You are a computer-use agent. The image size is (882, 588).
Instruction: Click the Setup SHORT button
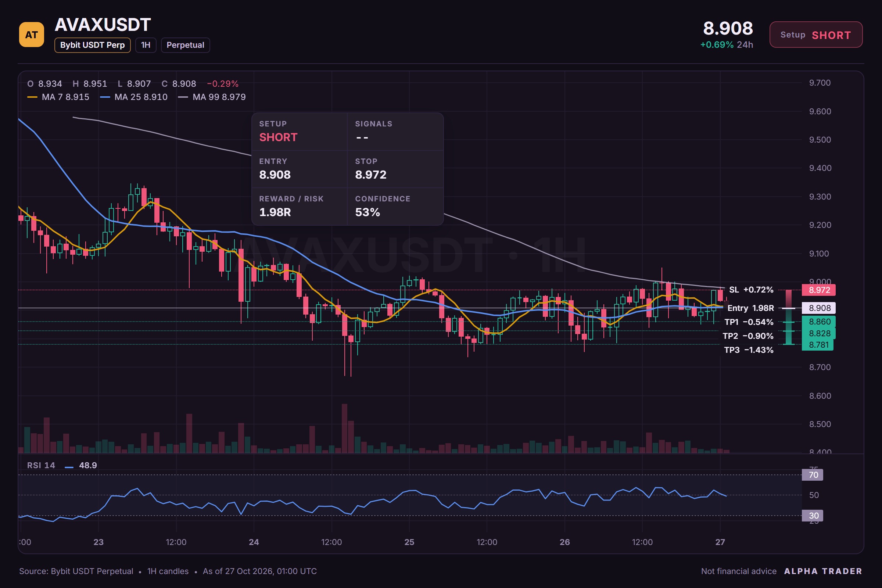tap(815, 35)
